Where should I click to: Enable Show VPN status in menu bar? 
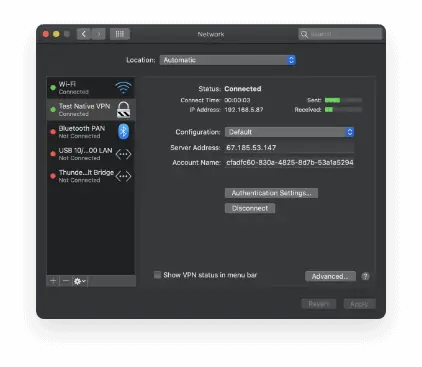[157, 275]
